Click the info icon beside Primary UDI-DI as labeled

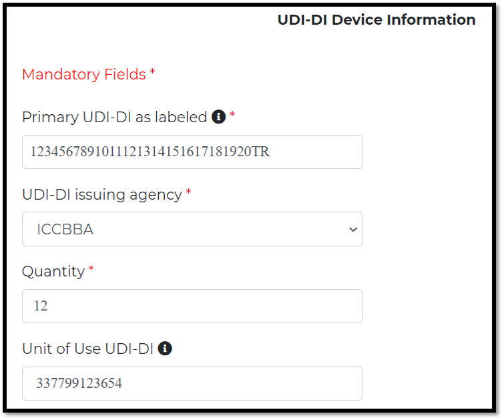click(218, 116)
